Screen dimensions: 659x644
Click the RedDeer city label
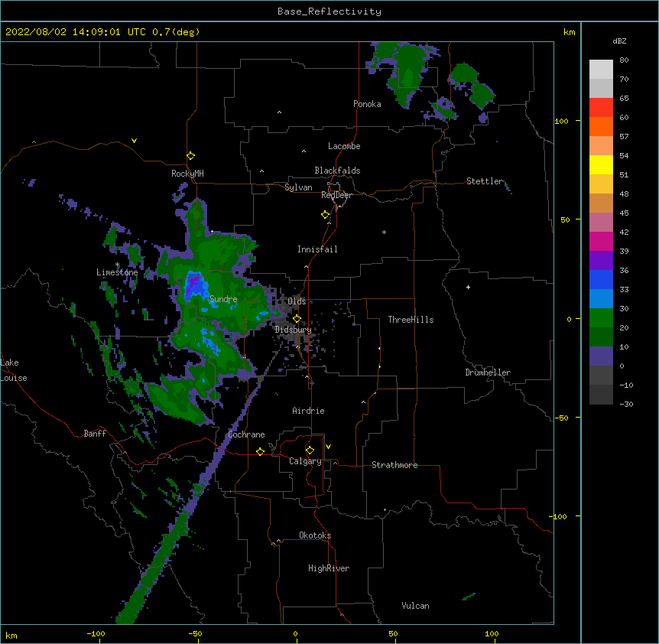point(336,195)
